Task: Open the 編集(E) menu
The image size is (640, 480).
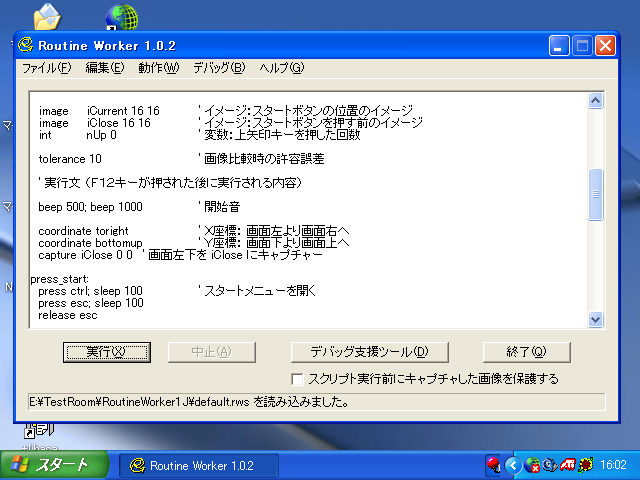Action: coord(104,68)
